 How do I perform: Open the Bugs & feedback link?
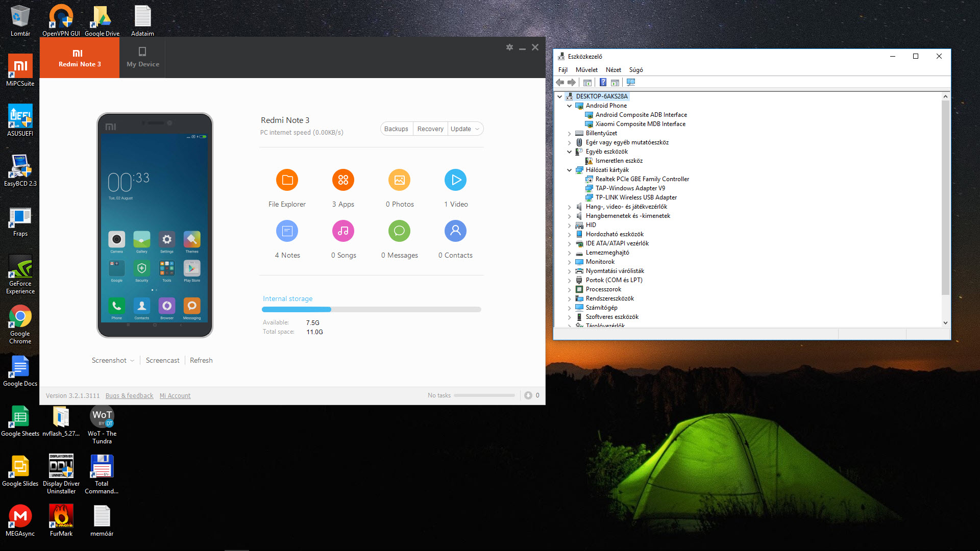pyautogui.click(x=129, y=396)
